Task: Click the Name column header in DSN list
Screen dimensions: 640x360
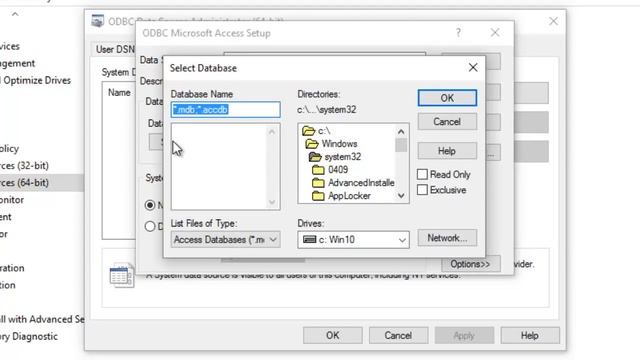Action: click(119, 93)
